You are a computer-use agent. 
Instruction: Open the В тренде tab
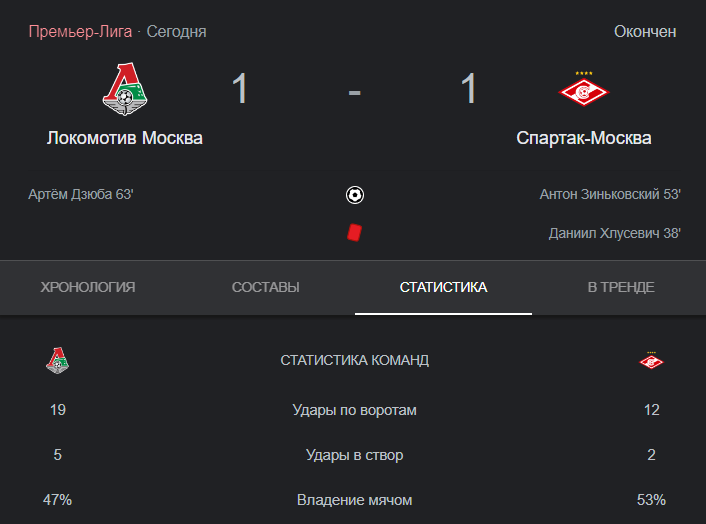point(621,287)
